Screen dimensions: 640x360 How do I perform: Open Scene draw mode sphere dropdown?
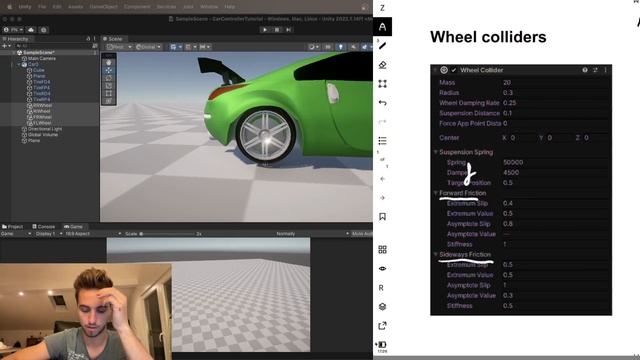[x=314, y=47]
